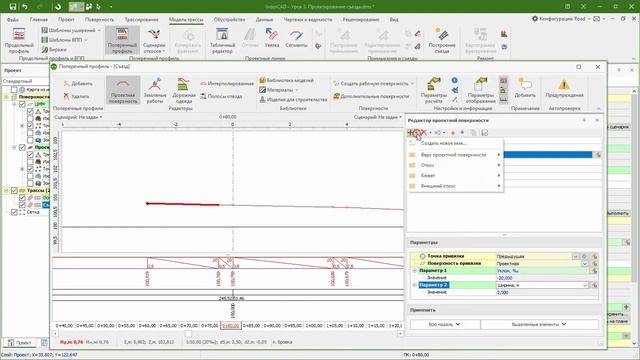Viewport: 640px width, 360px height.
Task: Select the Увязка tool
Action: pos(272,38)
